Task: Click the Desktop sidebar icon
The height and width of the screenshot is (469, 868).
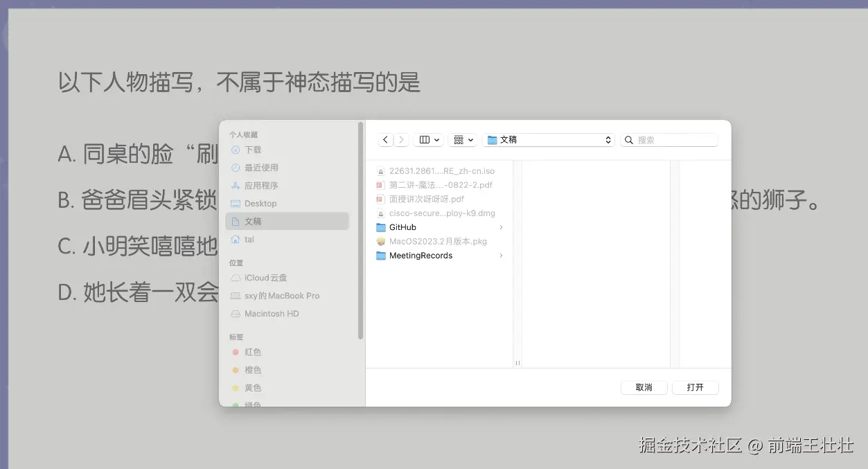Action: pyautogui.click(x=236, y=204)
